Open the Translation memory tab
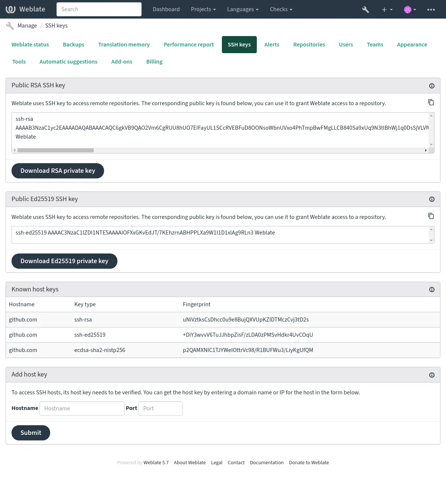This screenshot has width=446, height=504. (x=124, y=45)
